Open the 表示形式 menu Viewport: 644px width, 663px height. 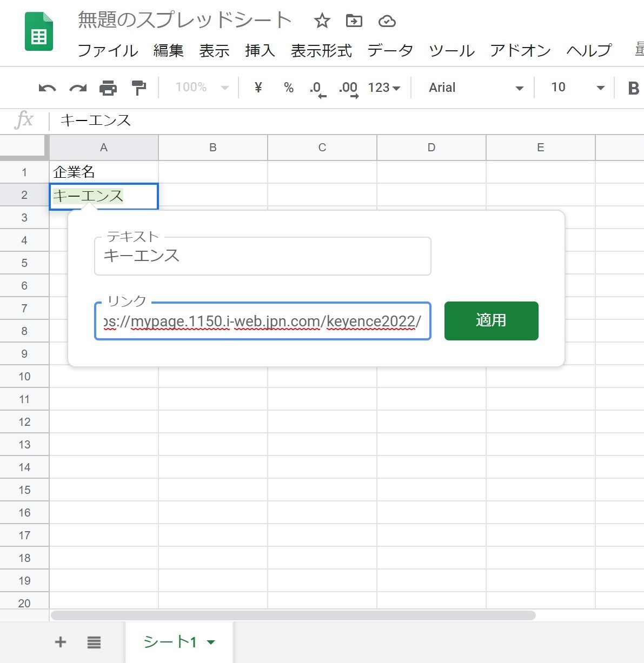click(x=321, y=51)
